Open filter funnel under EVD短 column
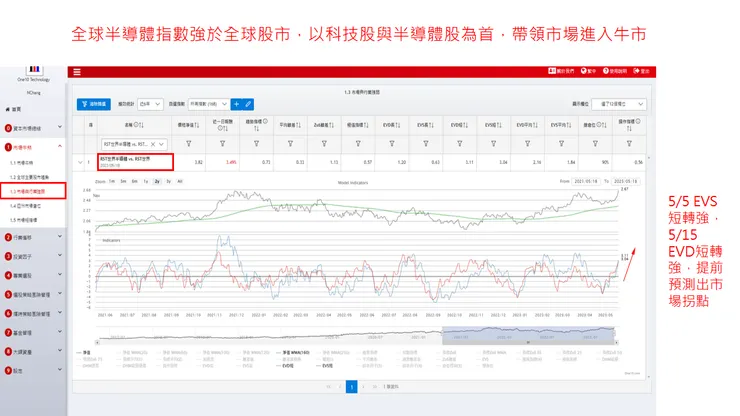Image resolution: width=740 pixels, height=416 pixels. point(460,144)
